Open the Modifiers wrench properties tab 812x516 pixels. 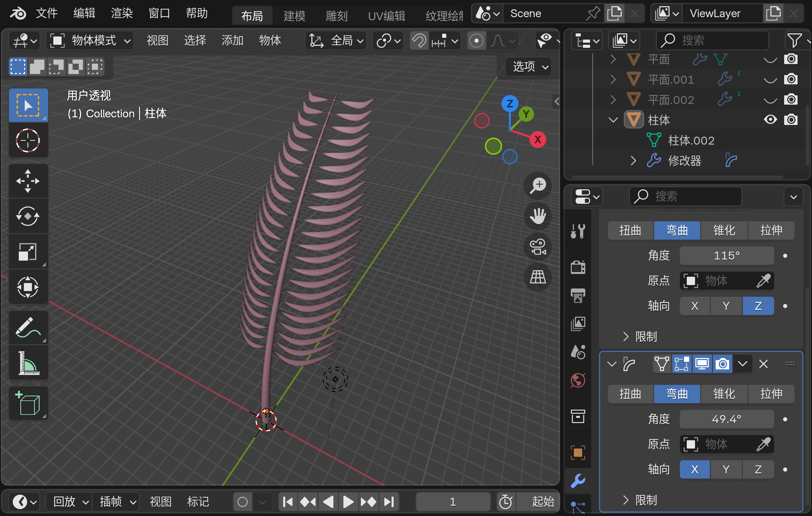[x=578, y=481]
